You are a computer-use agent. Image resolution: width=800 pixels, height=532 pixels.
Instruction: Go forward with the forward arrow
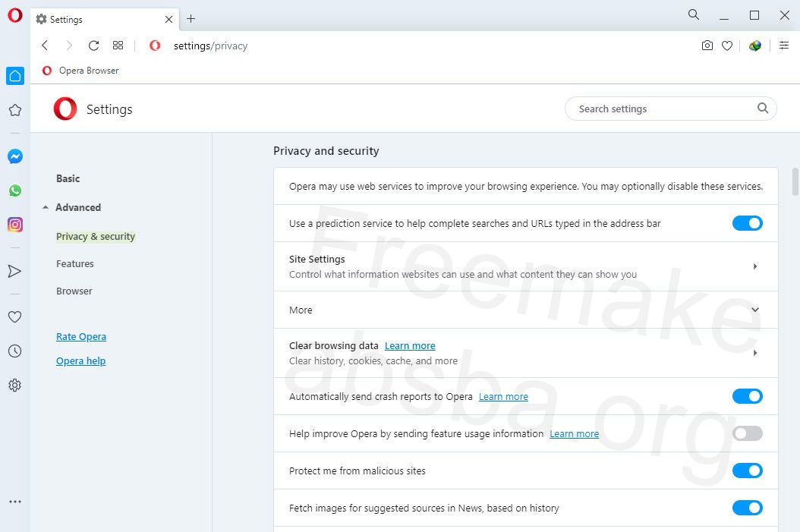point(69,46)
